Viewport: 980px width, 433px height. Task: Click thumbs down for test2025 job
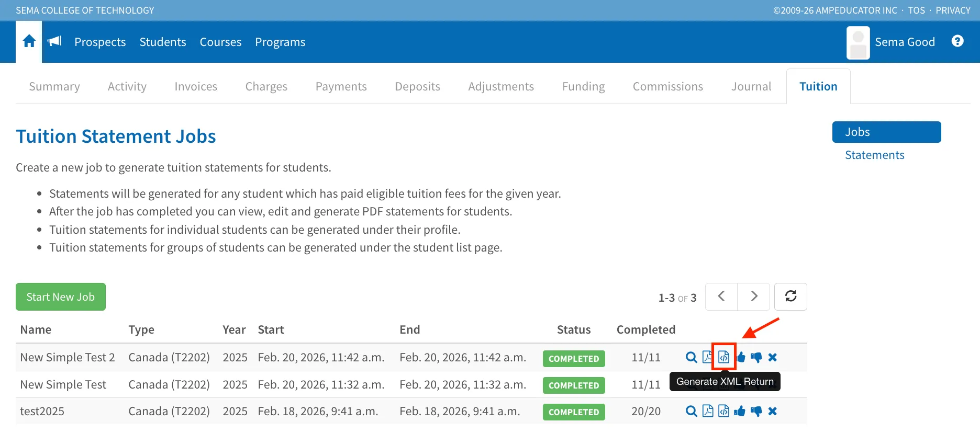[756, 412]
